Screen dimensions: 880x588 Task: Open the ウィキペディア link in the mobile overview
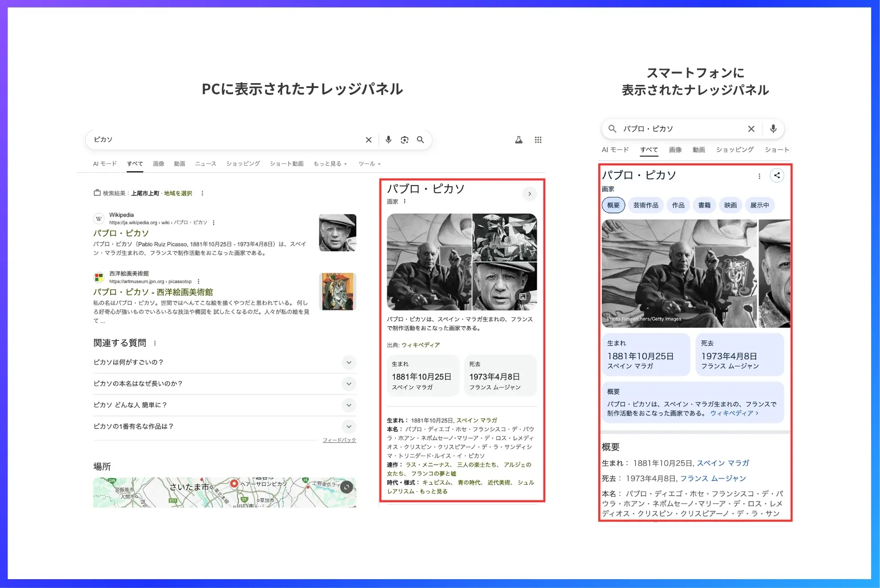pyautogui.click(x=734, y=413)
